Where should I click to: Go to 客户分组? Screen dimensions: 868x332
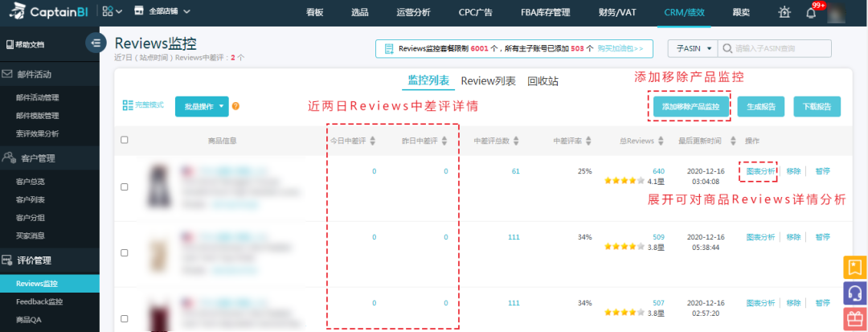click(x=31, y=218)
